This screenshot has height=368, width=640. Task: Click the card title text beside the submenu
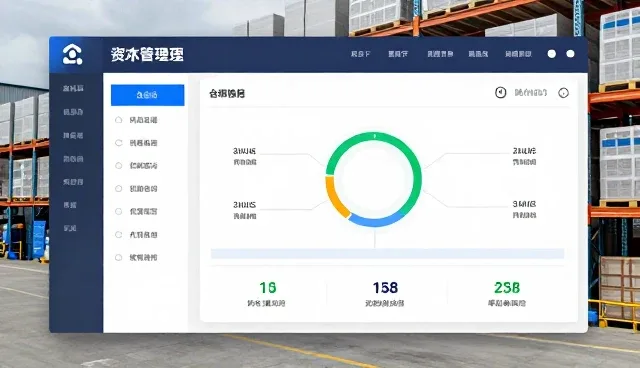227,93
